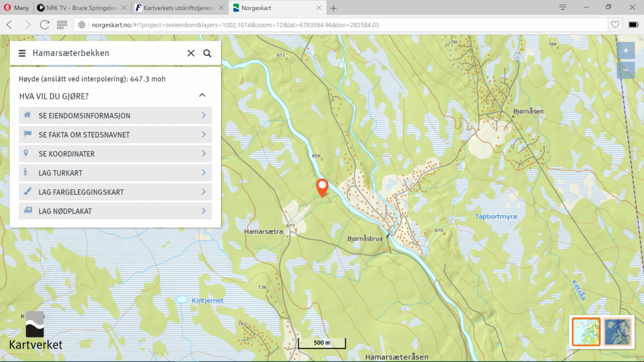Click the car icon beside LAG NØDPLAKAT
Screen dimensions: 644x362
pos(28,211)
